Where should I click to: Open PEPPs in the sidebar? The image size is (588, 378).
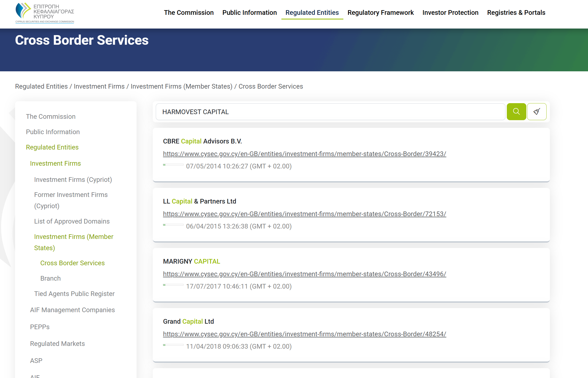coord(40,327)
